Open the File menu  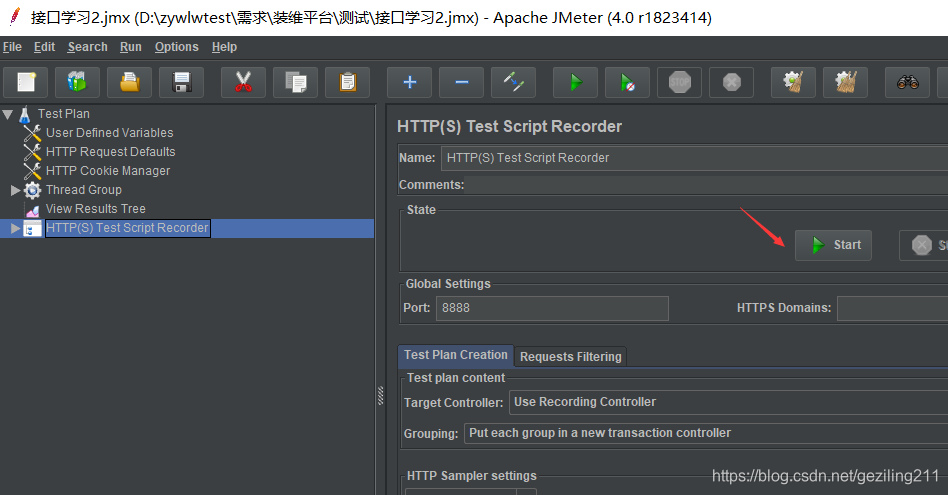pos(12,47)
